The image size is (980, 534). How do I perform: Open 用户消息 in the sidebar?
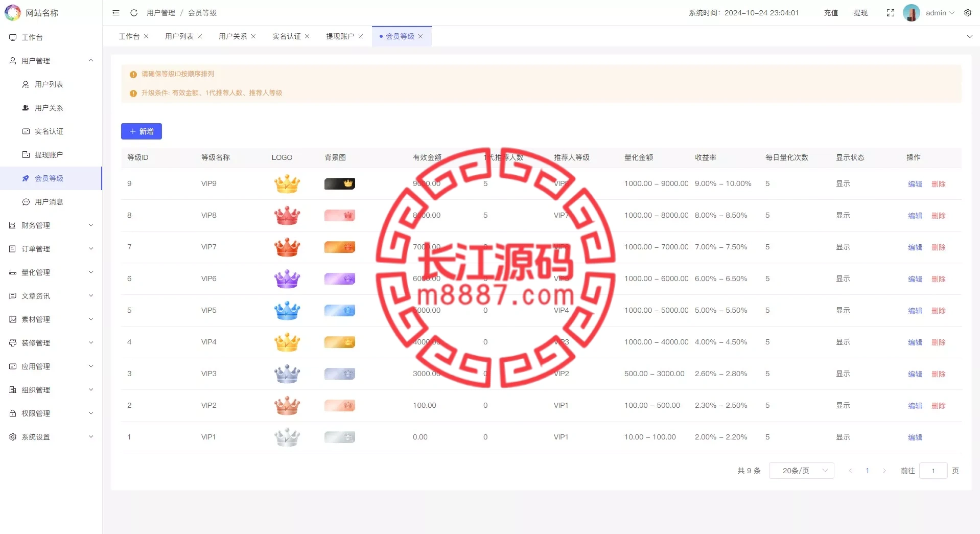click(51, 202)
